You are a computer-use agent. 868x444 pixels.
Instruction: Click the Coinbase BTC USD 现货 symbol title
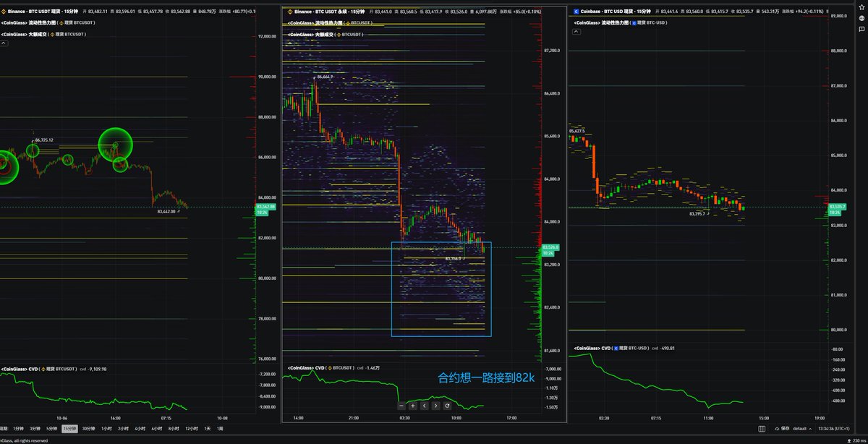(616, 12)
